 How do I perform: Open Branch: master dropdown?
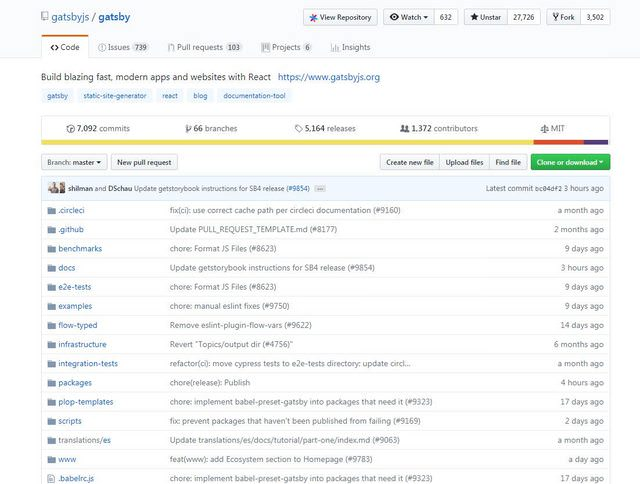(74, 162)
